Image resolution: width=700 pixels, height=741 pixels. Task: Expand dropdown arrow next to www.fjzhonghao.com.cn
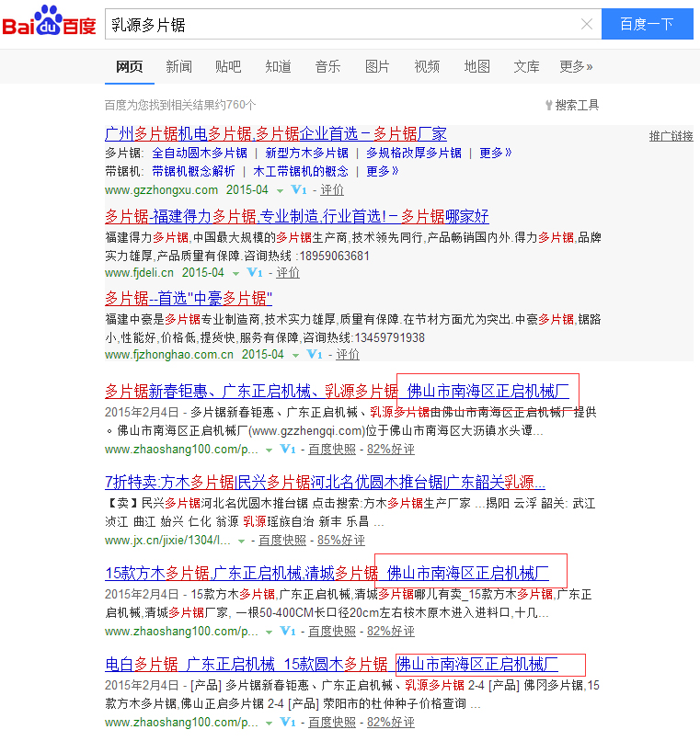coord(295,356)
